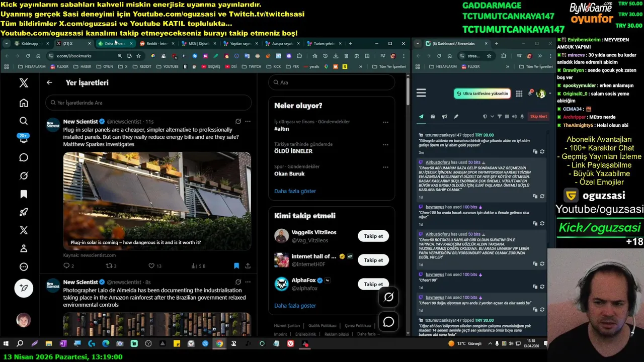Image resolution: width=644 pixels, height=362 pixels.
Task: Mute Streamlabs alert sound speaker
Action: pyautogui.click(x=514, y=117)
